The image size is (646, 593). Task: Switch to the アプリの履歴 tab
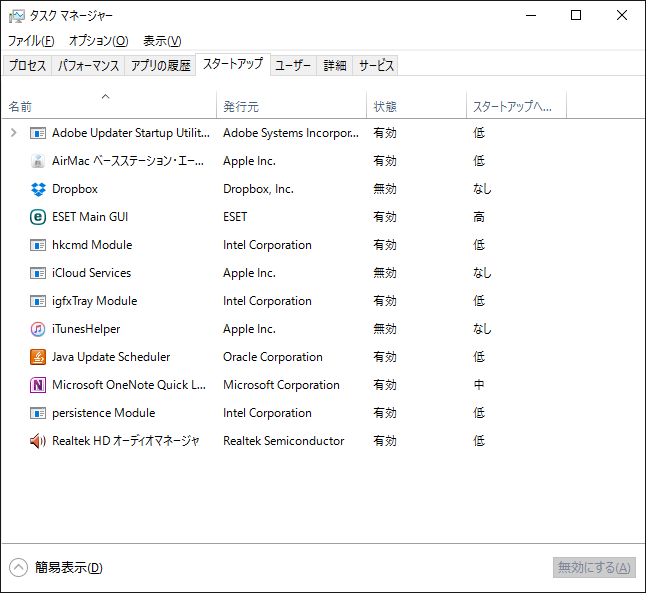pyautogui.click(x=160, y=66)
